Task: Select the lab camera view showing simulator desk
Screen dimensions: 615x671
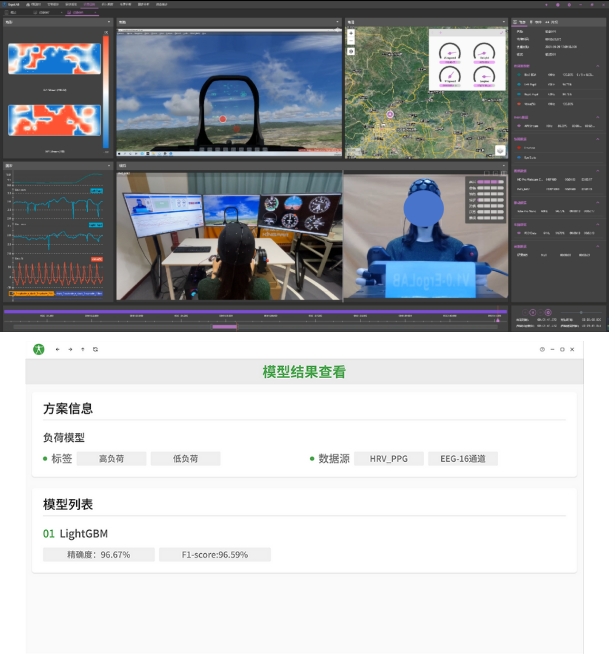Action: (x=229, y=236)
